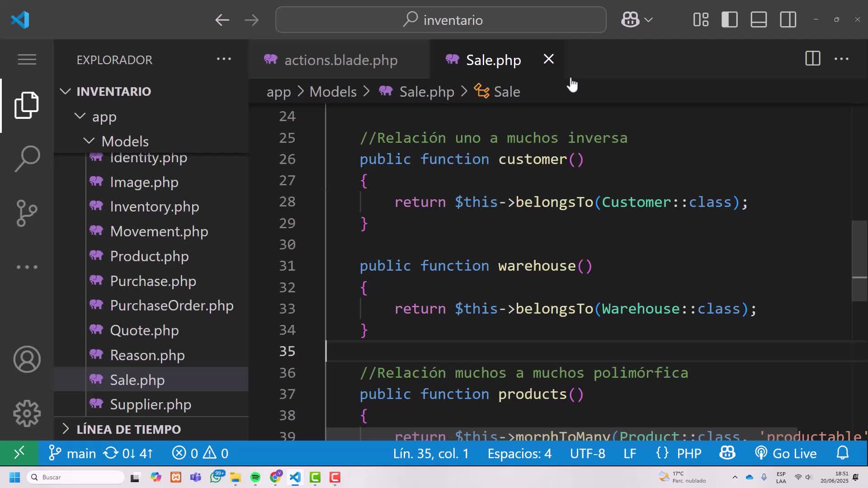Select the Sale.php editor tab
868x488 pixels.
(x=493, y=60)
